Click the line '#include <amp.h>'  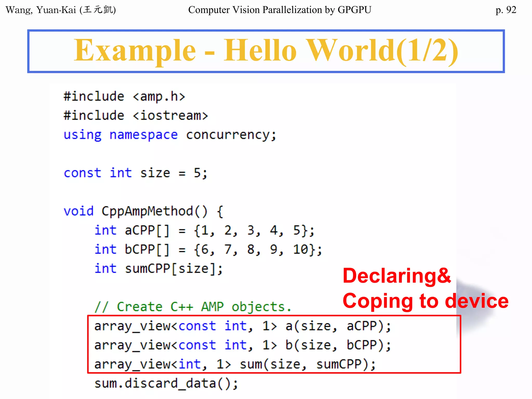click(x=124, y=97)
